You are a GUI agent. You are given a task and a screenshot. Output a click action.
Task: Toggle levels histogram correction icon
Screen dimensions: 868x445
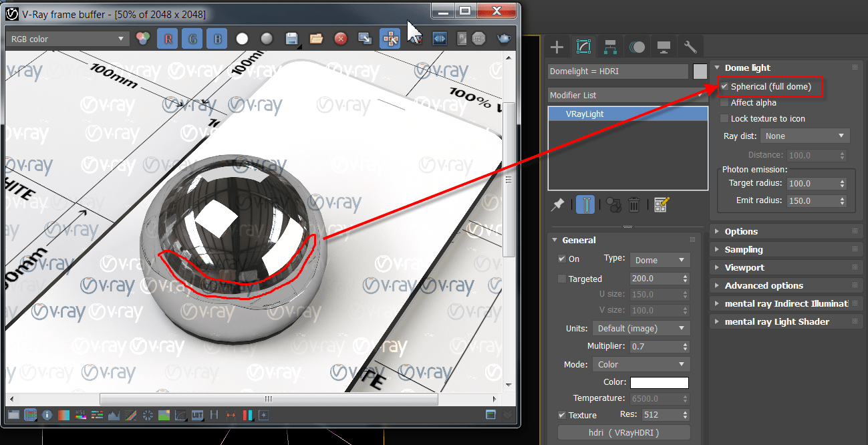pos(114,415)
